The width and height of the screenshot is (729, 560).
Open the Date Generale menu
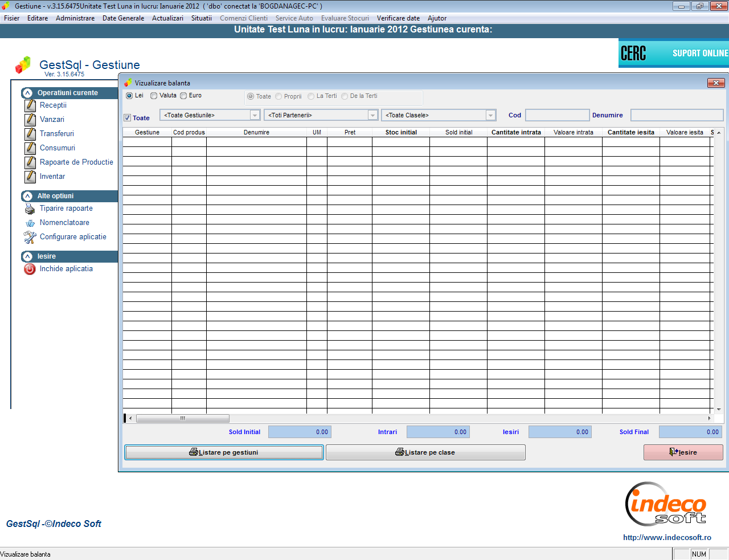point(123,18)
